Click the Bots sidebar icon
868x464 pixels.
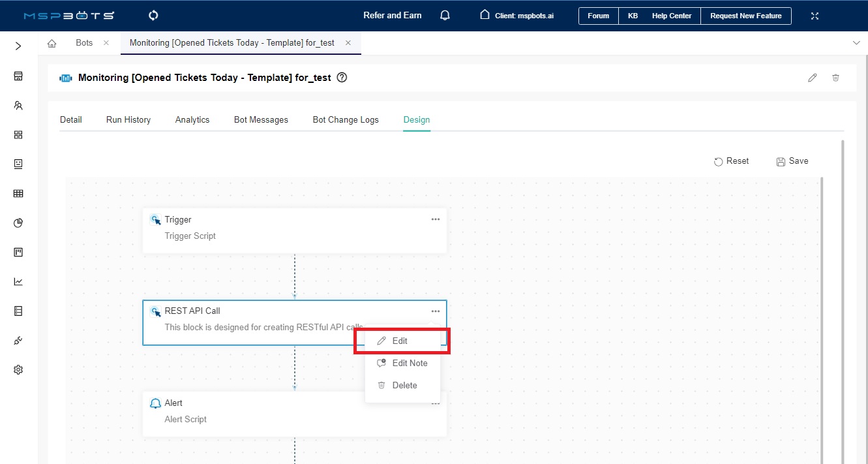[x=18, y=164]
